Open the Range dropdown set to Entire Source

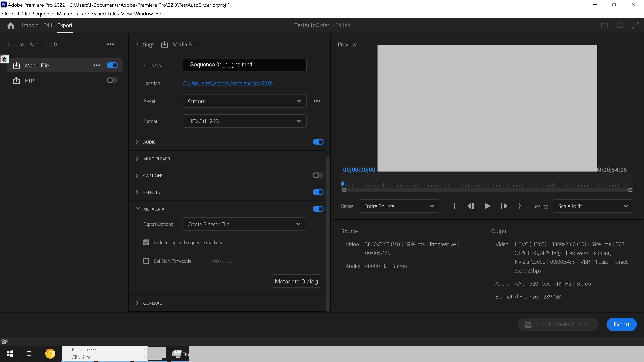tap(399, 206)
